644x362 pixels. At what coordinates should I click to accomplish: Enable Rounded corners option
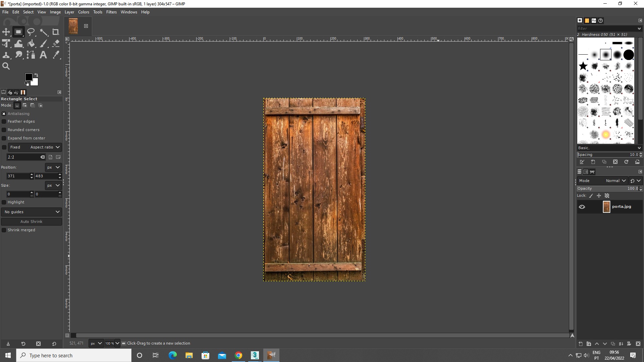pyautogui.click(x=4, y=130)
